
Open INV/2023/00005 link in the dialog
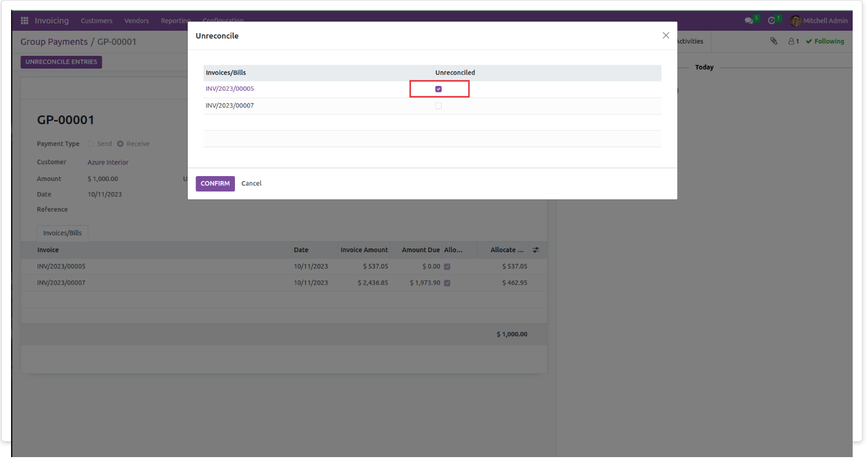click(x=230, y=89)
